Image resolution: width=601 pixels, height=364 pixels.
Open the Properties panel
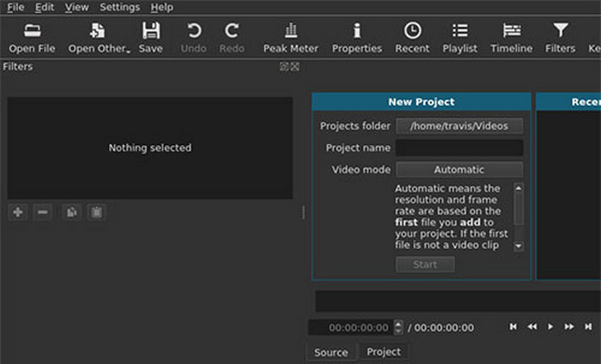coord(357,38)
